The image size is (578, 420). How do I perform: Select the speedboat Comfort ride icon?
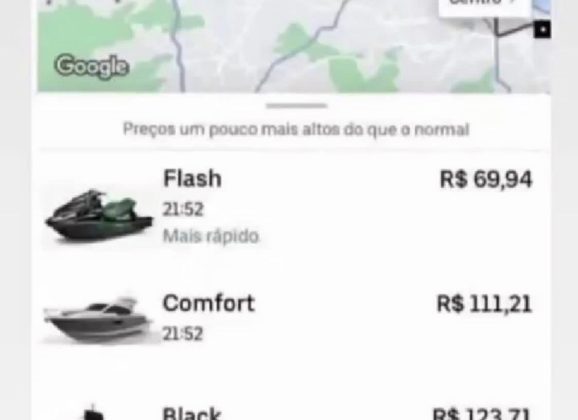(98, 319)
